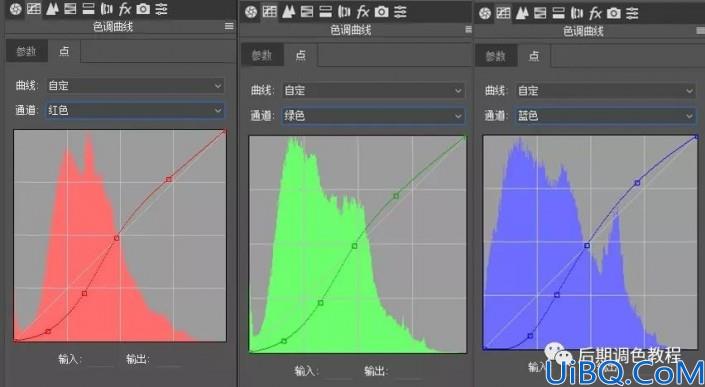Open Split Toning icon in red-channel panel
The width and height of the screenshot is (705, 387).
89,9
